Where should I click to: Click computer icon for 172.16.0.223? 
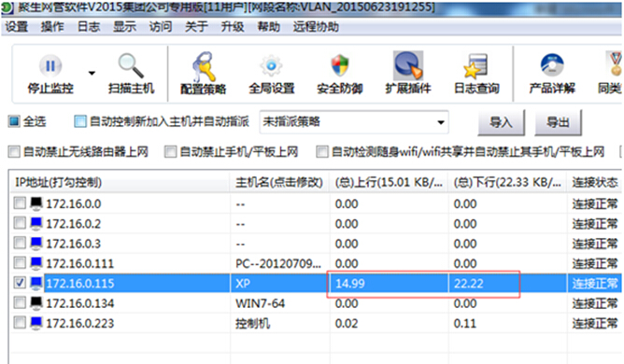click(x=36, y=323)
